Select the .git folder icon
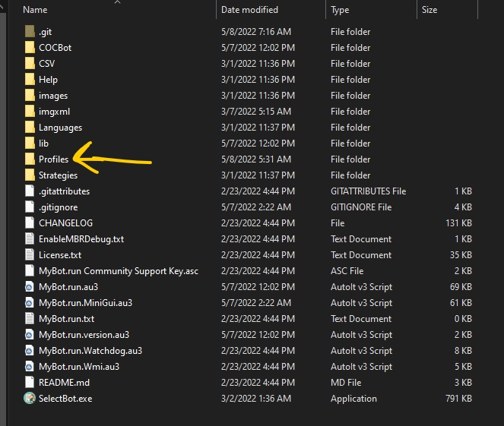 tap(29, 32)
